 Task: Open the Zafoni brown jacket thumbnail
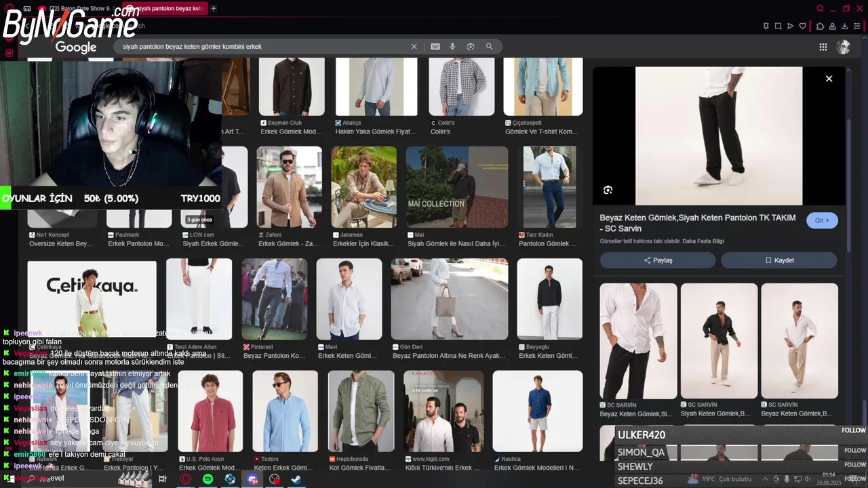click(x=289, y=187)
